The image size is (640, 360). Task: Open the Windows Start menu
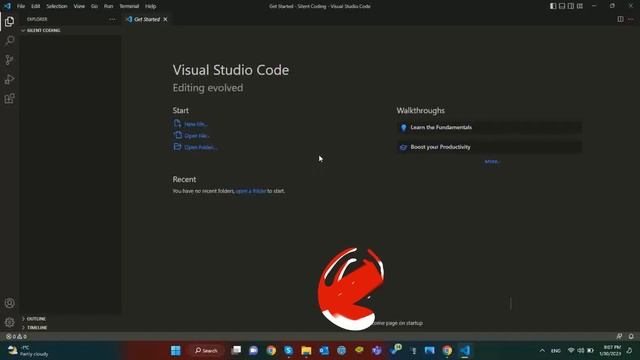point(176,350)
